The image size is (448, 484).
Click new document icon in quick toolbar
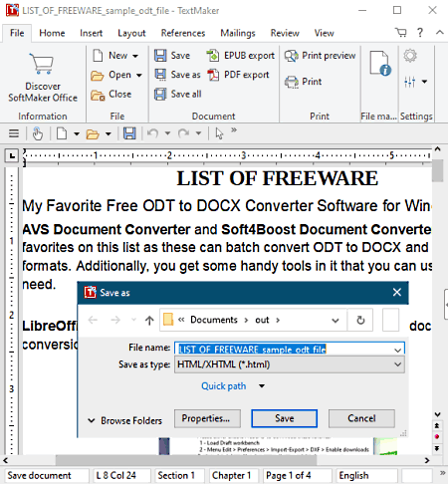coord(62,133)
